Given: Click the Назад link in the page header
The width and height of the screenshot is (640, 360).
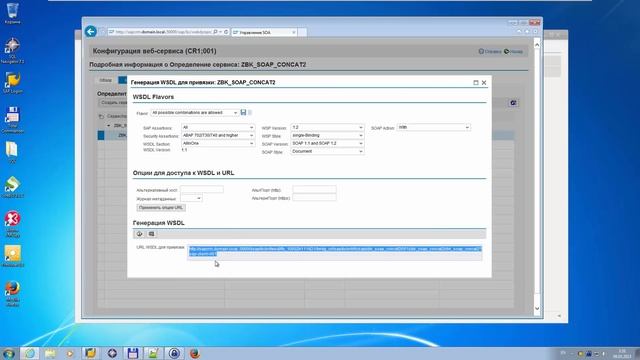Looking at the screenshot, I should click(x=513, y=51).
